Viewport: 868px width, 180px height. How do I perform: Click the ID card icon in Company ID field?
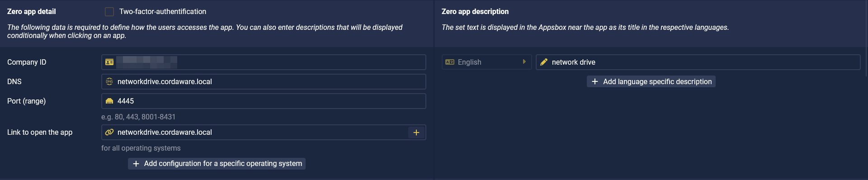[x=109, y=62]
